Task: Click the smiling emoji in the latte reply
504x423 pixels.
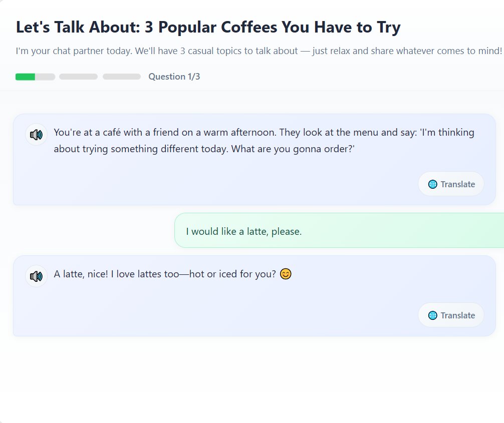Action: (x=286, y=274)
